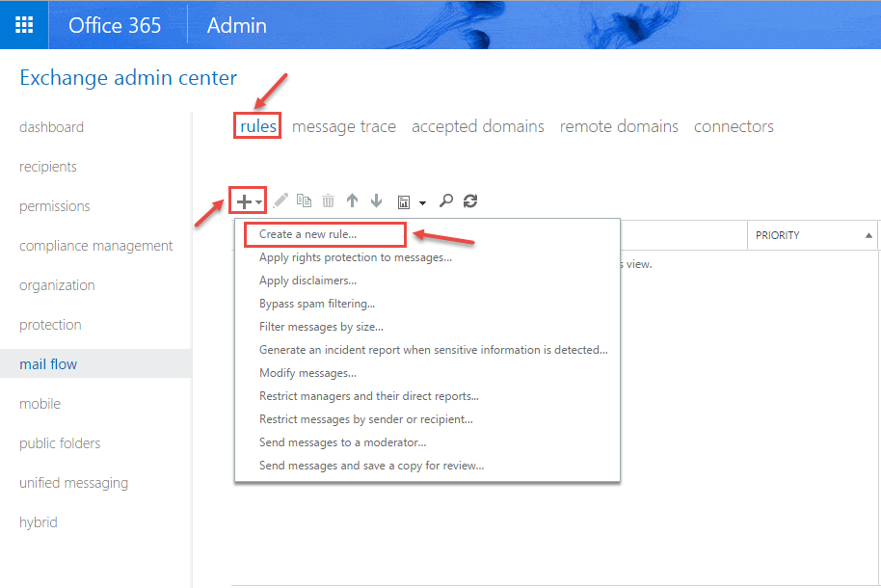Refresh the rules list
Image resolution: width=881 pixels, height=588 pixels.
pyautogui.click(x=470, y=200)
